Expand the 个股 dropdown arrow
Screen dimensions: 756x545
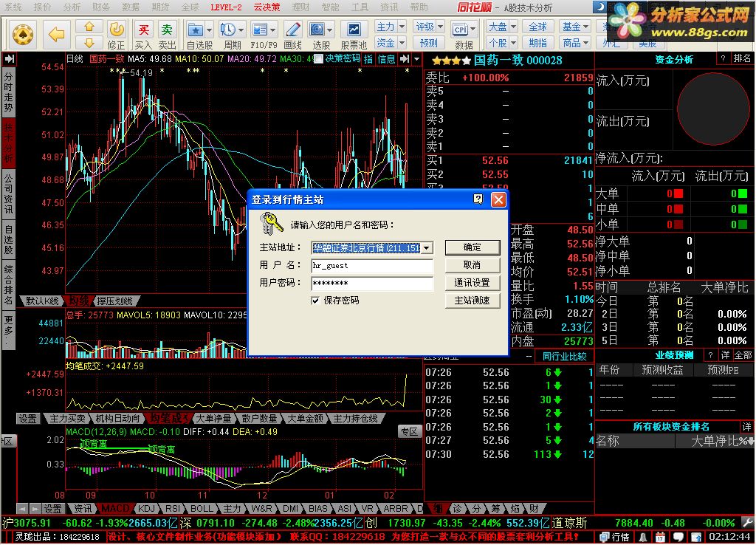pyautogui.click(x=513, y=43)
